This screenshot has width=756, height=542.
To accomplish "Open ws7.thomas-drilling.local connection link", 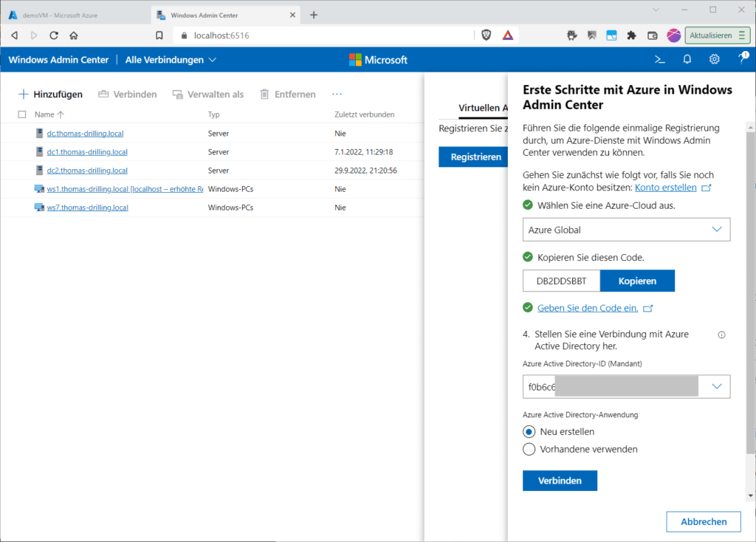I will pos(87,207).
